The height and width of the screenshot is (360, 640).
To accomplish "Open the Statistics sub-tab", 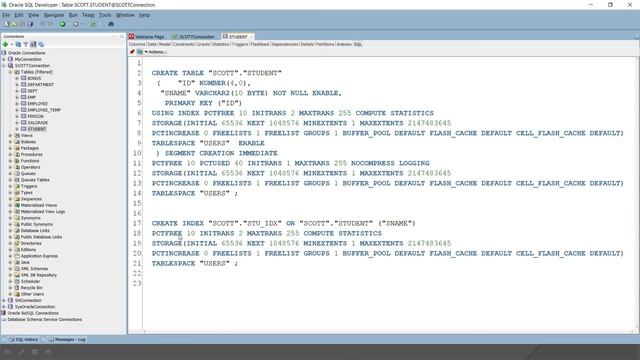I will (221, 44).
